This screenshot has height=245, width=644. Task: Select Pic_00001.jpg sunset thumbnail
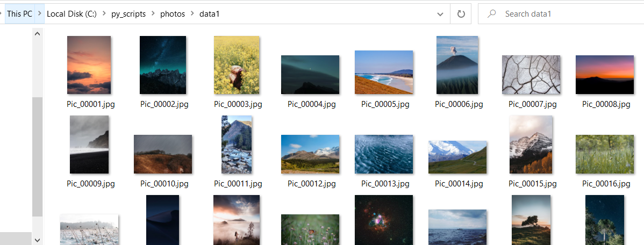point(89,65)
